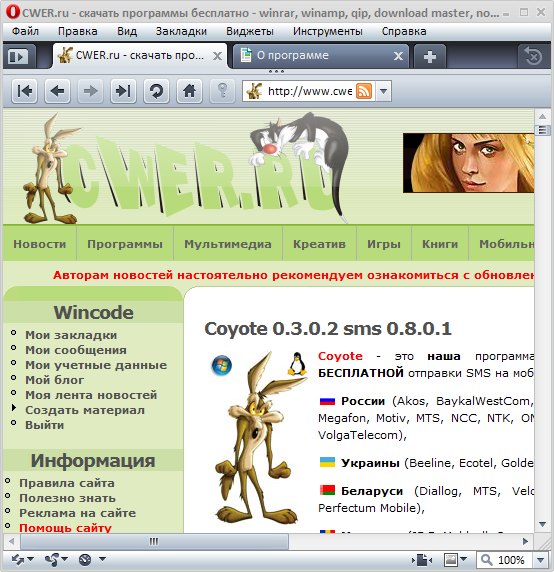
Task: Open the Виджеты menu
Action: click(250, 31)
